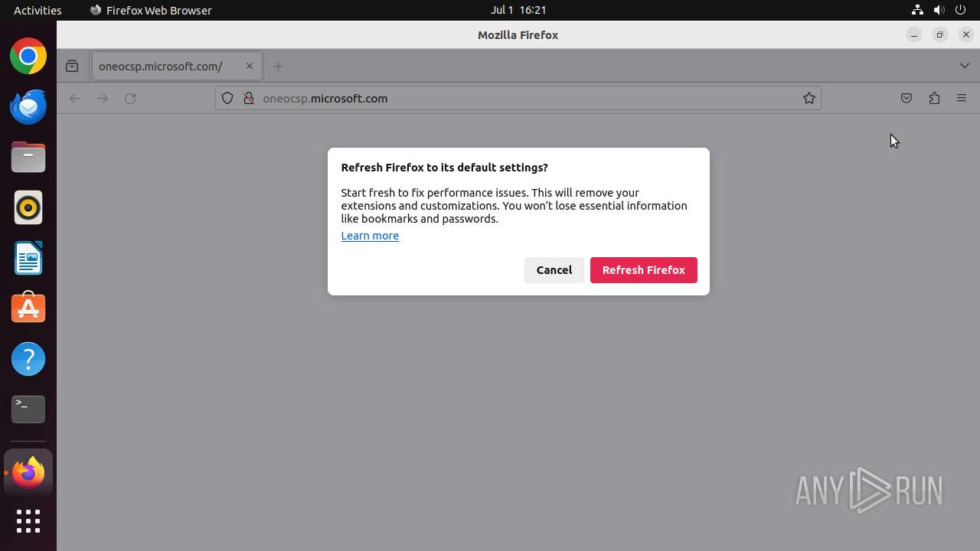Open Help from dock
This screenshot has height=551, width=980.
click(x=28, y=359)
